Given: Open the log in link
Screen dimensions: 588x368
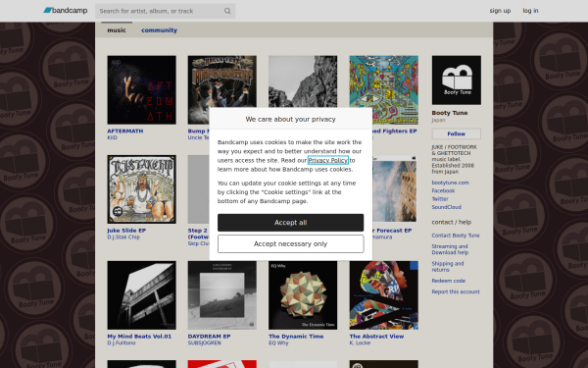Looking at the screenshot, I should pyautogui.click(x=530, y=11).
